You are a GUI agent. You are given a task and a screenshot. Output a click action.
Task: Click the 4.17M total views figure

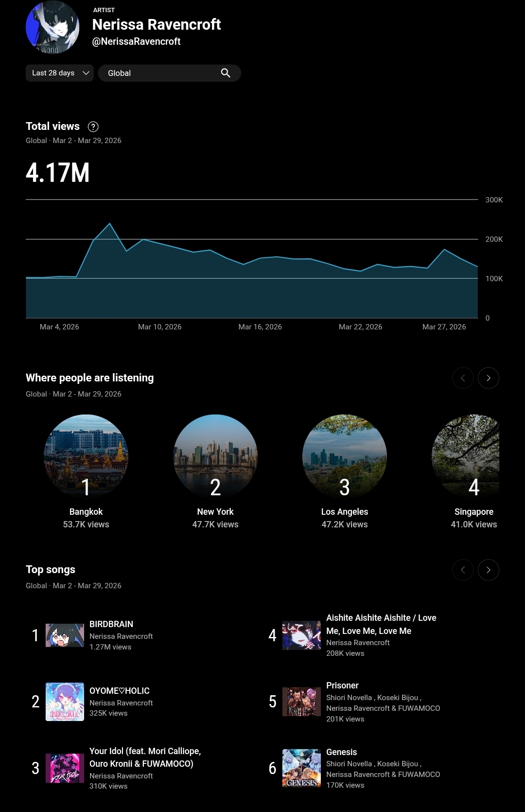58,173
